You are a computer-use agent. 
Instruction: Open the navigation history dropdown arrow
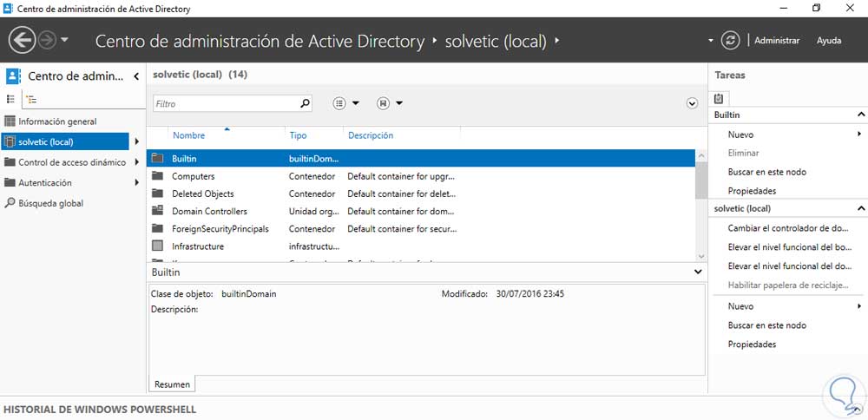coord(64,41)
